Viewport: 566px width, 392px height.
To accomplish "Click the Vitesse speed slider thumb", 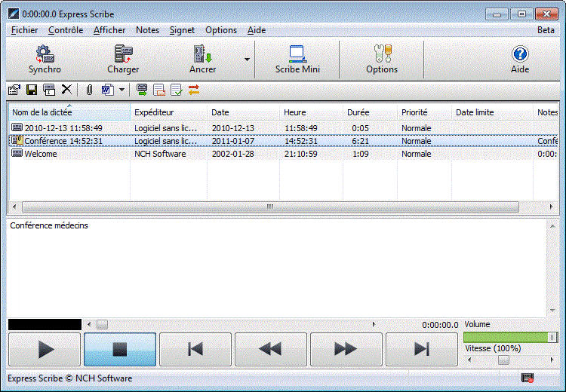I will pyautogui.click(x=503, y=360).
